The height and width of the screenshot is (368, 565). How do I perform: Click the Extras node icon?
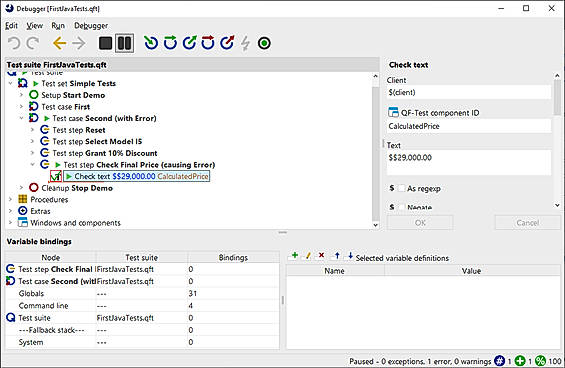23,211
